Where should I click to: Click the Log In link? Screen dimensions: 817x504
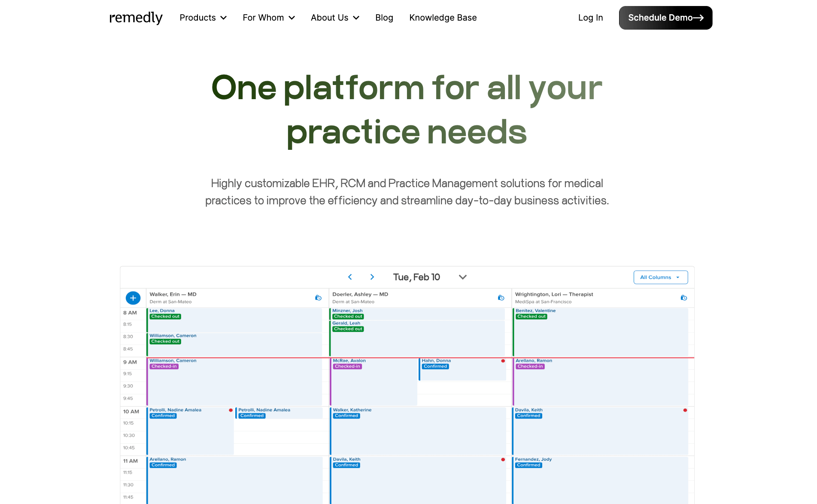pyautogui.click(x=590, y=18)
